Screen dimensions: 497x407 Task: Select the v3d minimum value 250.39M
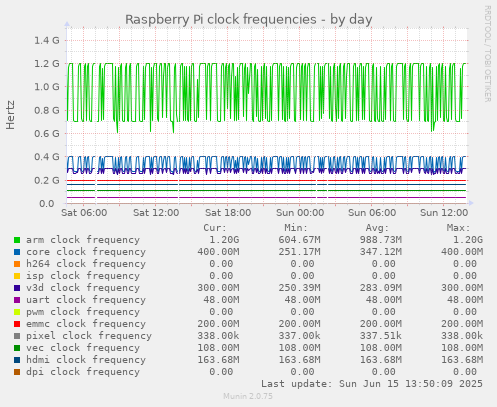point(299,288)
